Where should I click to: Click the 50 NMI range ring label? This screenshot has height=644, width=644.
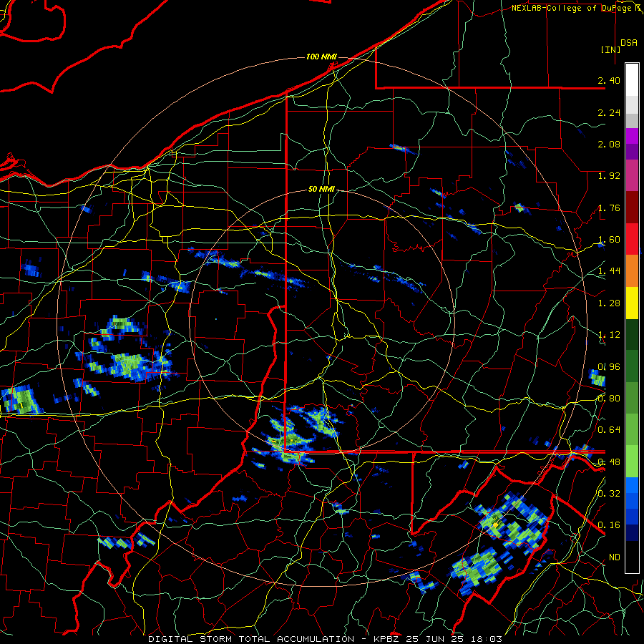pyautogui.click(x=321, y=190)
